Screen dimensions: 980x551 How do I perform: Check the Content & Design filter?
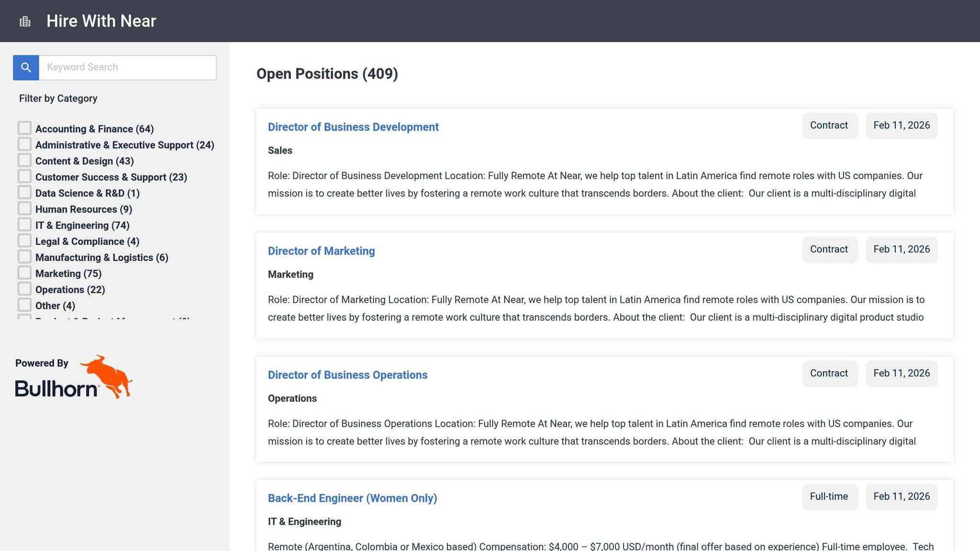click(24, 160)
